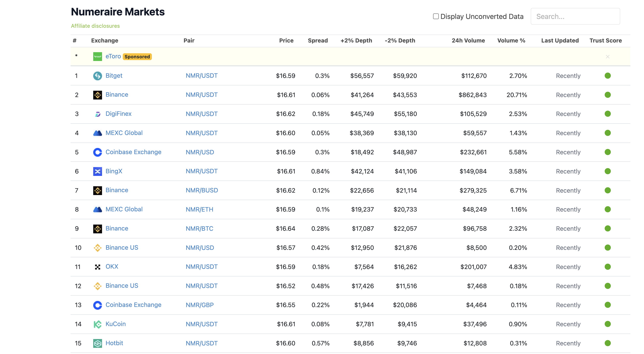Click the Bitget exchange logo icon
The image size is (644, 354).
coord(97,76)
